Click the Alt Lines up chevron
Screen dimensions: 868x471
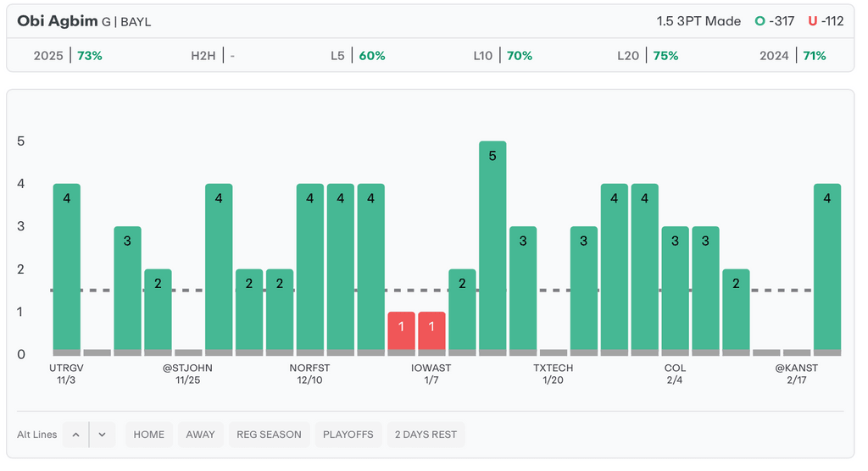(75, 435)
